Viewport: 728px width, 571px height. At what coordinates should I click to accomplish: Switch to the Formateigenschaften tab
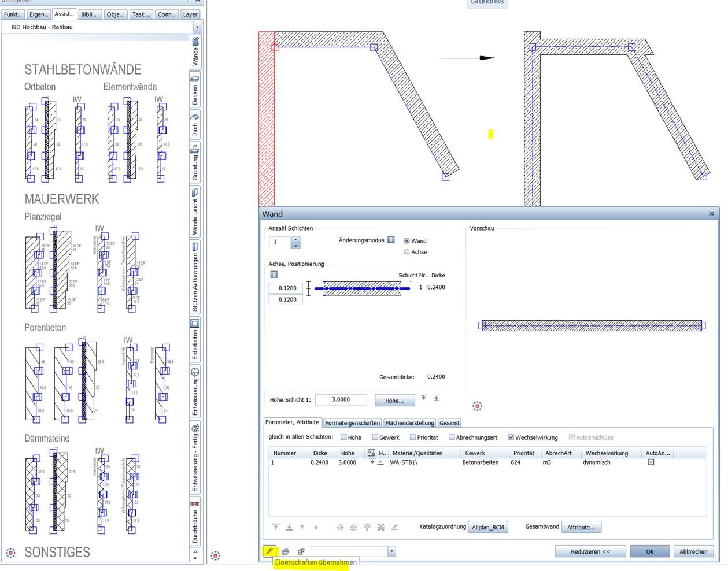pos(352,423)
